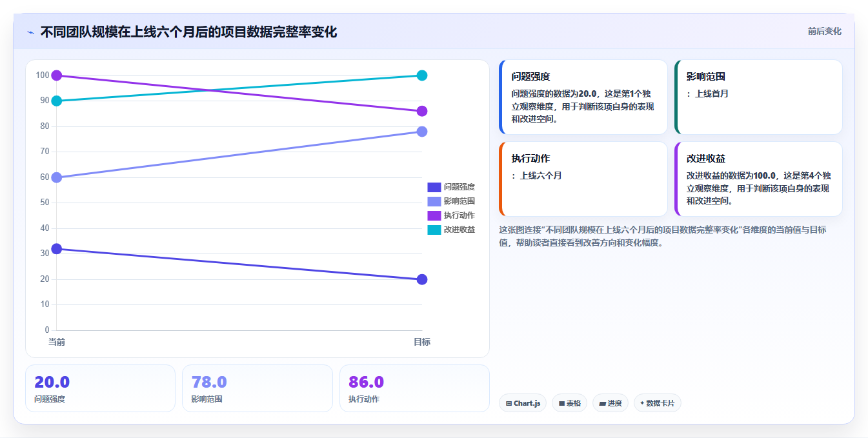Click the y-axis label 0
The height and width of the screenshot is (438, 868).
[x=47, y=330]
